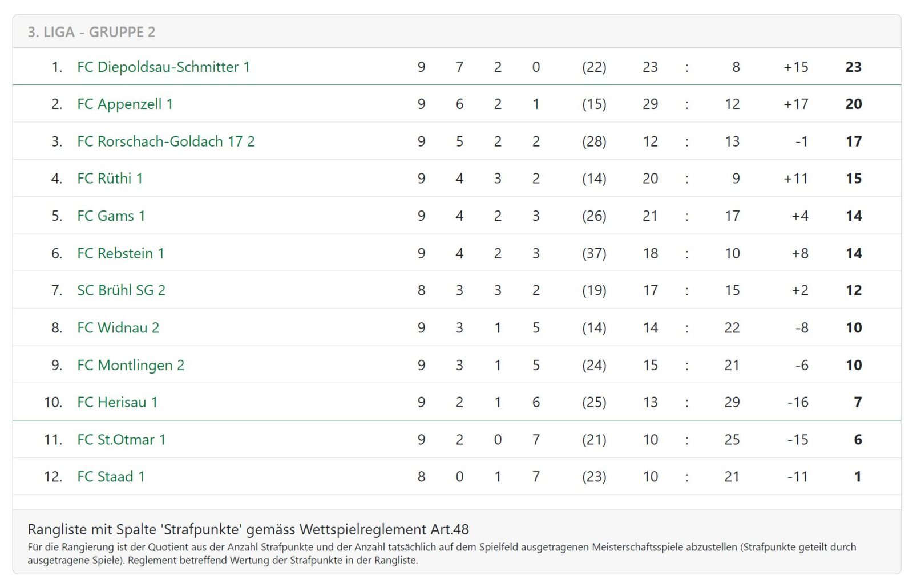The width and height of the screenshot is (913, 588).
Task: Select FC Widnau 2 in the table
Action: [x=118, y=328]
